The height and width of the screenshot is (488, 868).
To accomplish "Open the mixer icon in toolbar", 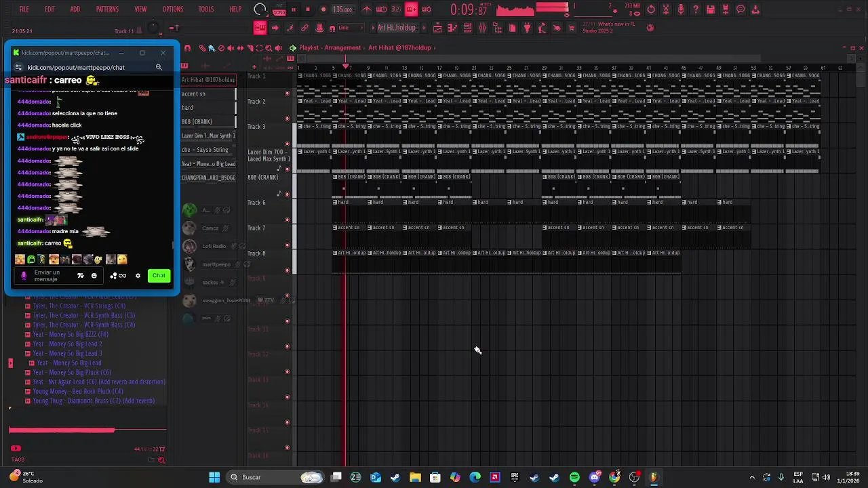I will click(x=482, y=28).
